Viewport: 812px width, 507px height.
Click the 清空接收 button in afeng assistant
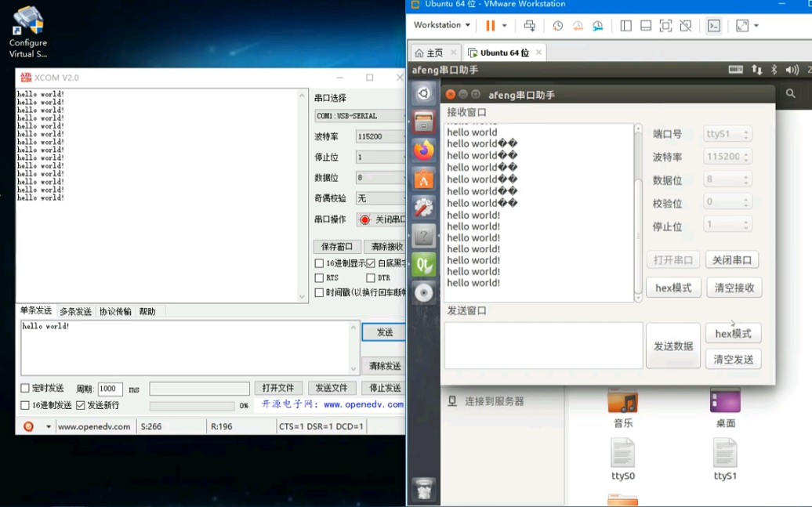point(734,288)
